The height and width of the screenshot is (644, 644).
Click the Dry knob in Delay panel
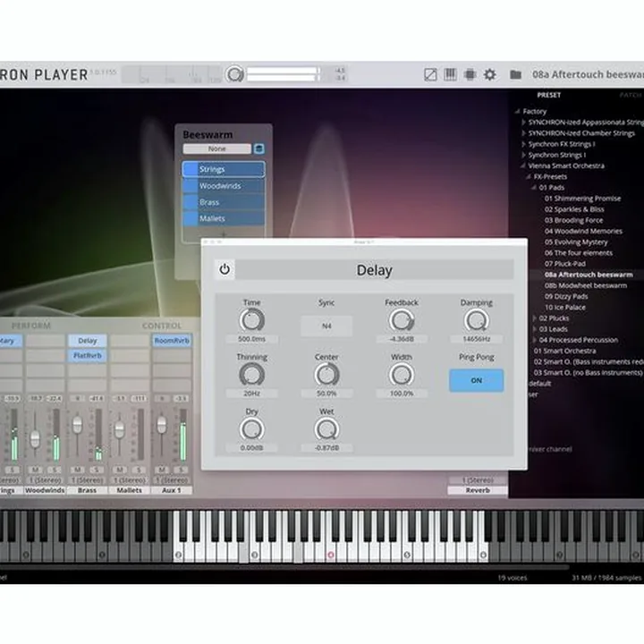(x=251, y=429)
